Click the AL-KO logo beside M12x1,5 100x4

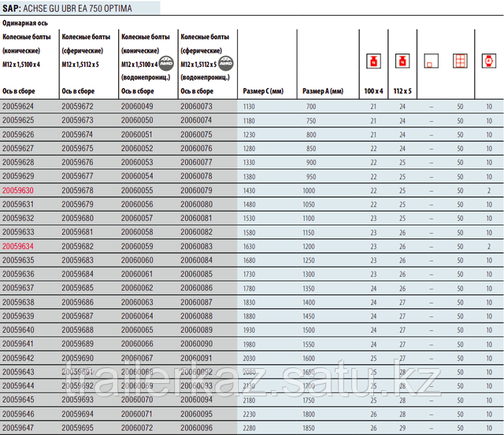(x=166, y=63)
